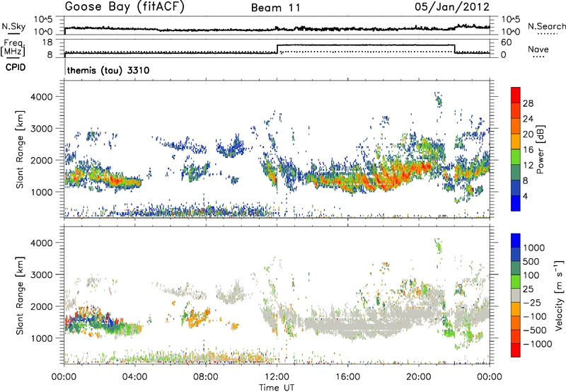Click the 08:00 time axis tick label
Screen dimensions: 566x392
(x=206, y=377)
